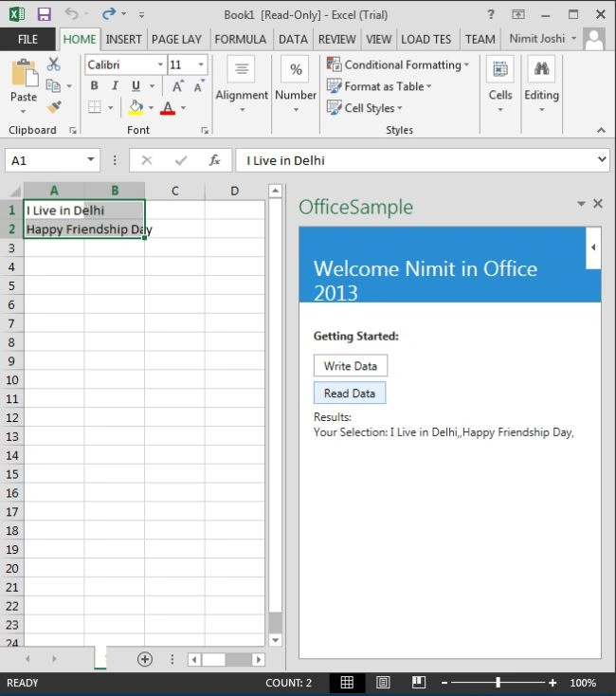Viewport: 616px width, 696px height.
Task: Open Font dialog launcher
Action: 205,131
